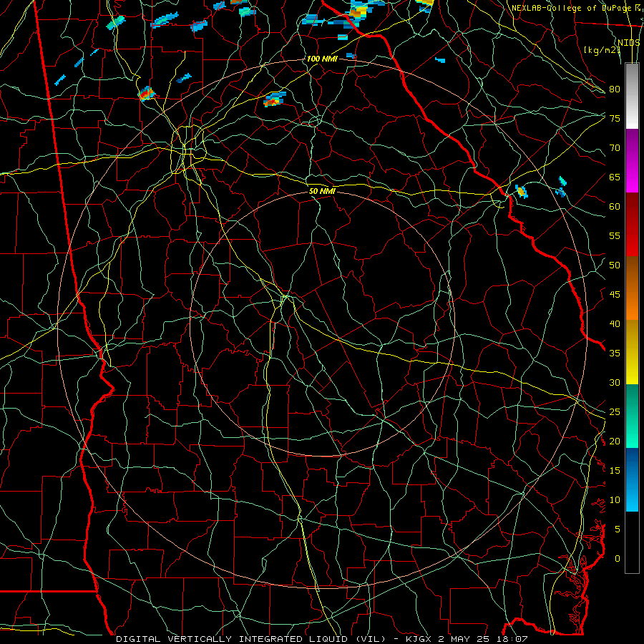The height and width of the screenshot is (644, 644).
Task: Select the black bottom segment of color scale
Action: point(632,542)
